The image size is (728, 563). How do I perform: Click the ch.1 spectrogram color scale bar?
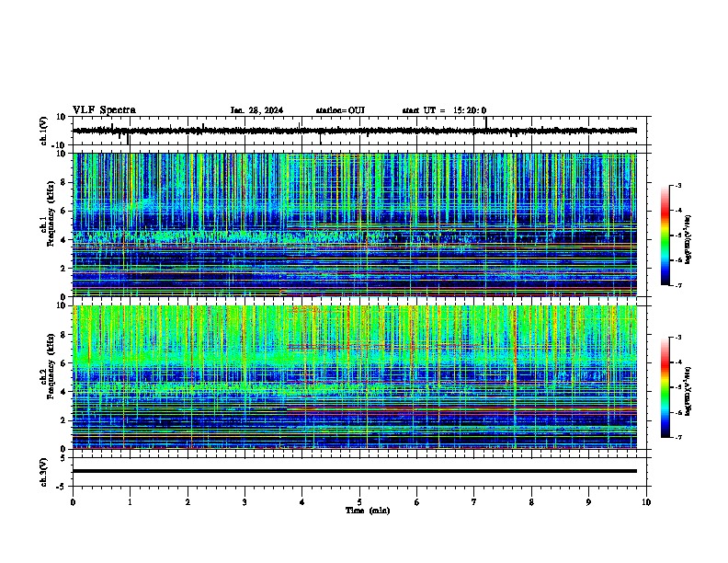pos(665,236)
